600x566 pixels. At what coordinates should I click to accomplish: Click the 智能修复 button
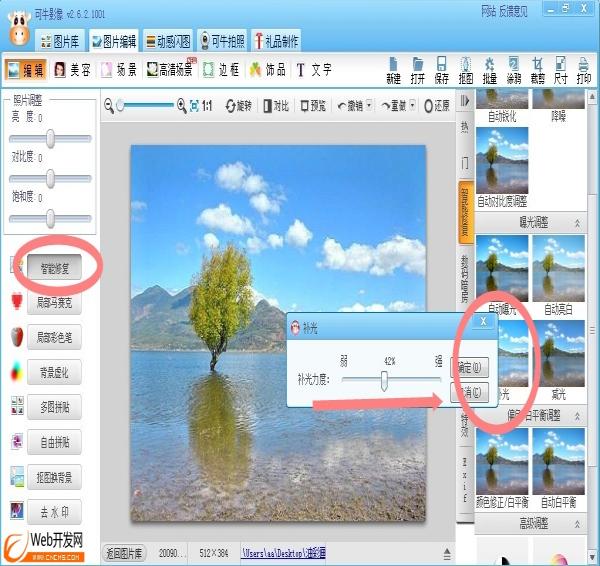[x=60, y=267]
